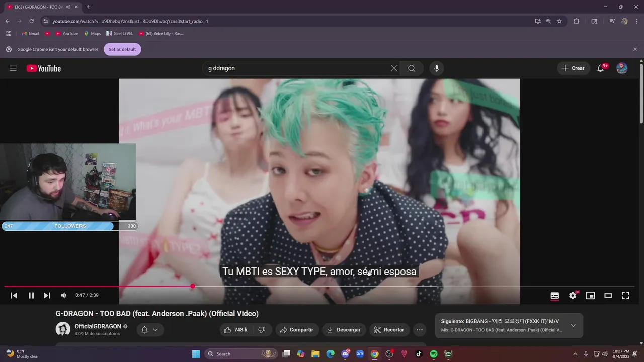Toggle theater mode
This screenshot has width=644, height=362.
(x=608, y=296)
